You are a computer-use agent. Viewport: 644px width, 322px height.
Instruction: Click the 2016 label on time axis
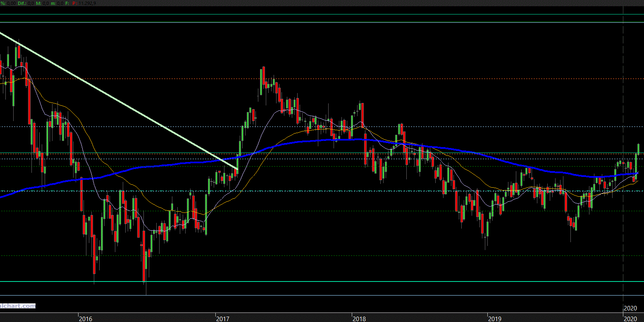85,319
